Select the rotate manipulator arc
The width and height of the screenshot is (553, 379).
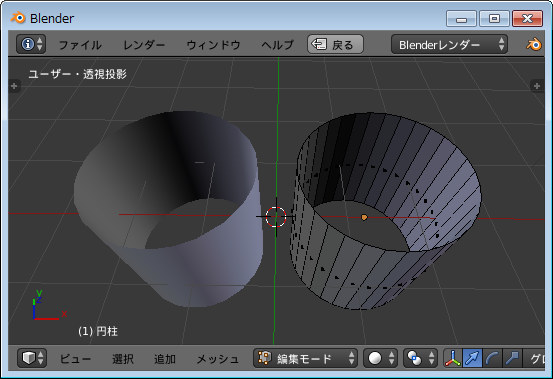coord(492,358)
